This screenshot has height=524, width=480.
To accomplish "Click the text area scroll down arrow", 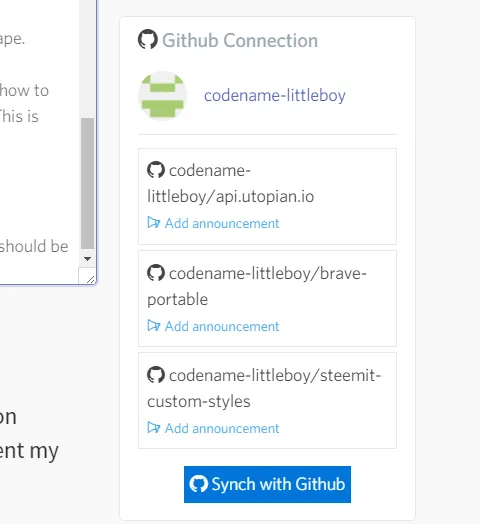I will pos(88,259).
